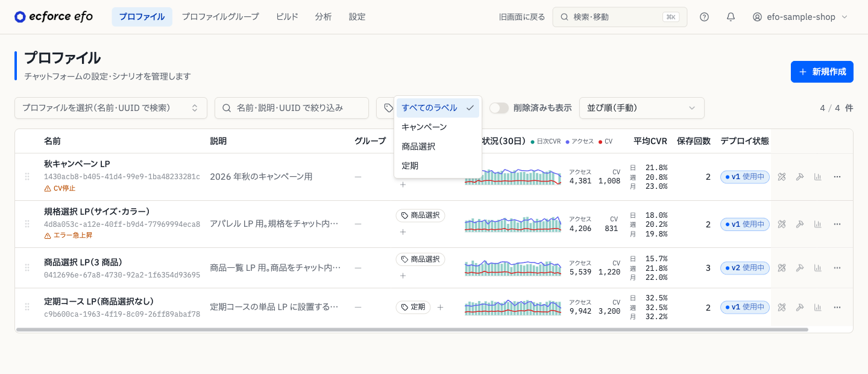The width and height of the screenshot is (868, 374).
Task: Open the 並び順(手動) sort dropdown
Action: point(641,108)
